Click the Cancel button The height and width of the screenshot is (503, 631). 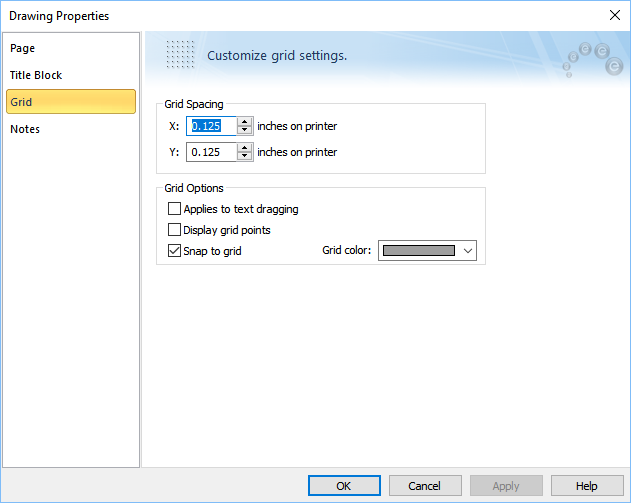pyautogui.click(x=424, y=486)
